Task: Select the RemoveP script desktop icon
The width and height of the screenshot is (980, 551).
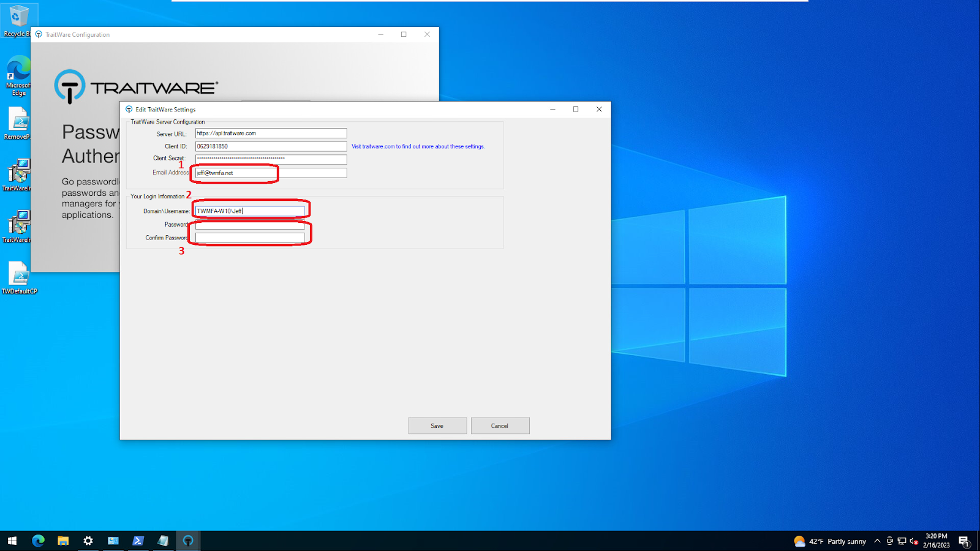Action: click(x=18, y=123)
